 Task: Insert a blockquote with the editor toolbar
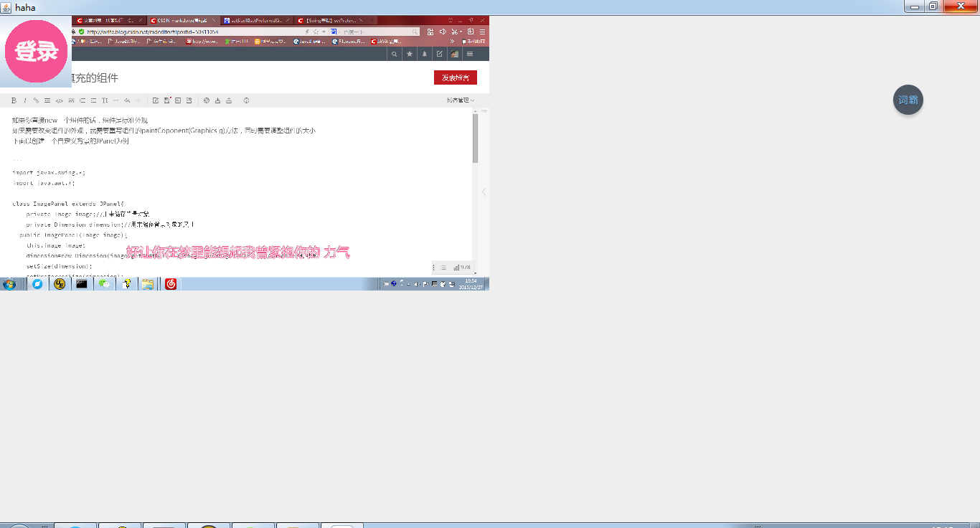(x=47, y=100)
